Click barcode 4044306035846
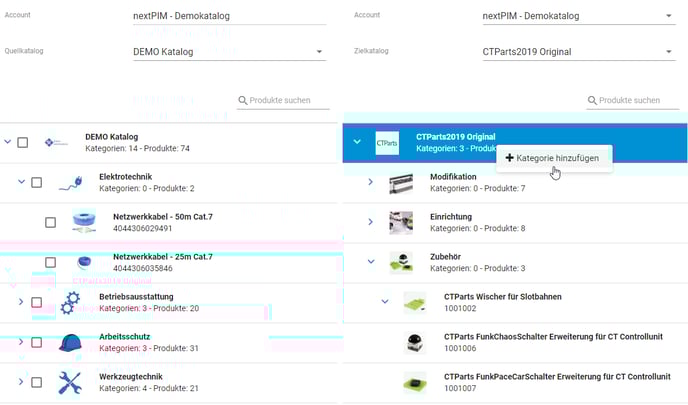Viewport: 688px width, 405px height. coord(142,269)
